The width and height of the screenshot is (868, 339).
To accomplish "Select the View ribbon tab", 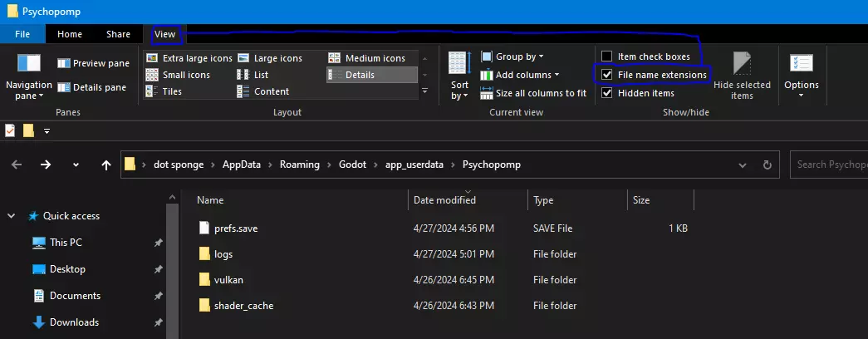I will point(165,34).
